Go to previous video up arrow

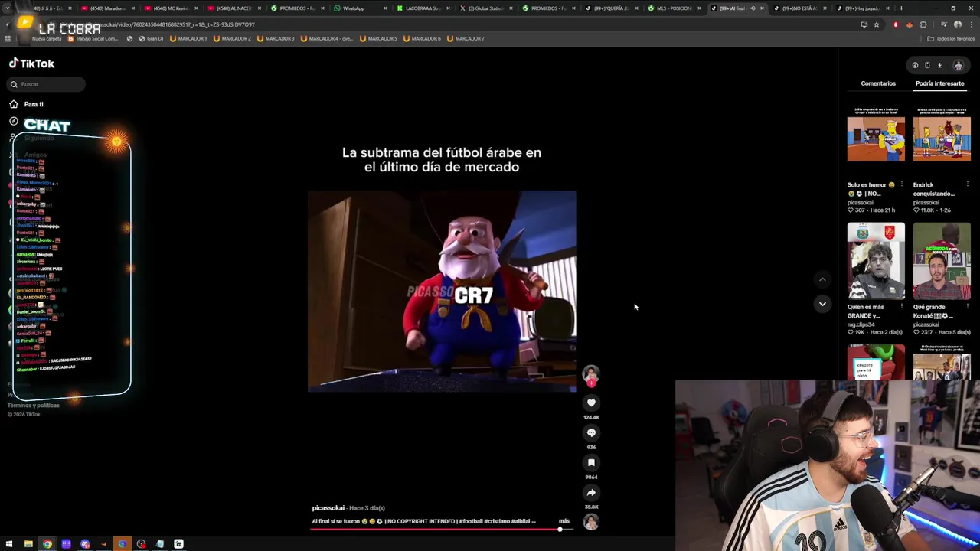point(822,280)
